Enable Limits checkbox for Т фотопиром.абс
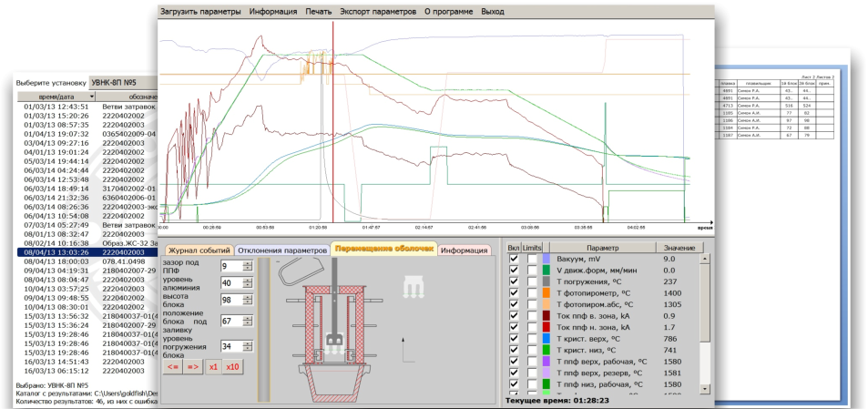This screenshot has height=409, width=868. [532, 304]
